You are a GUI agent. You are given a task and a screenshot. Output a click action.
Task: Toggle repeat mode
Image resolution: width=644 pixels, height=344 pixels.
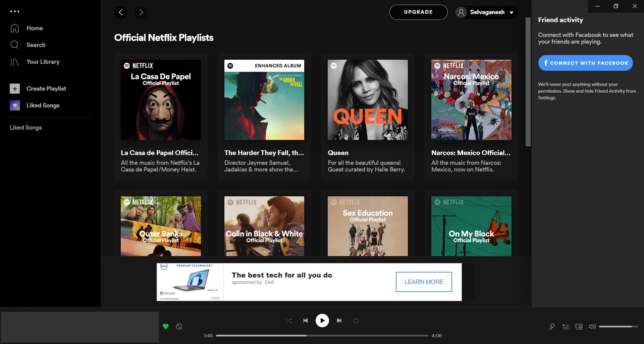[x=356, y=321]
